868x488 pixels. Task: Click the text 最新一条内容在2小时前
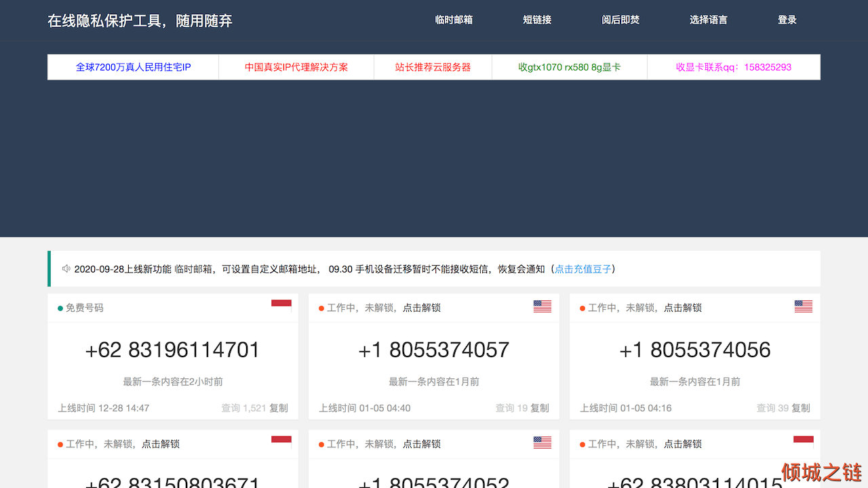click(173, 382)
